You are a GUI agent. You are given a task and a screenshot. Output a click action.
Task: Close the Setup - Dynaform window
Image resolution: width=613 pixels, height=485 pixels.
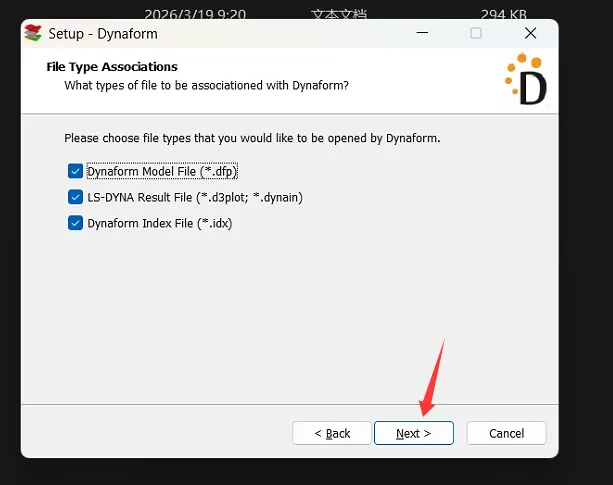click(x=530, y=33)
